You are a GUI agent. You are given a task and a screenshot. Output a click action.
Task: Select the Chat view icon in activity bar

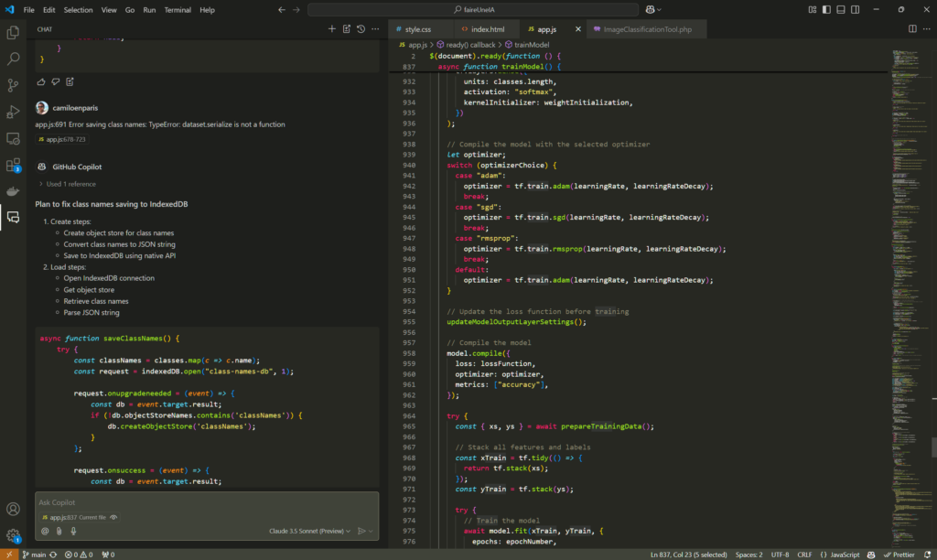(x=13, y=217)
